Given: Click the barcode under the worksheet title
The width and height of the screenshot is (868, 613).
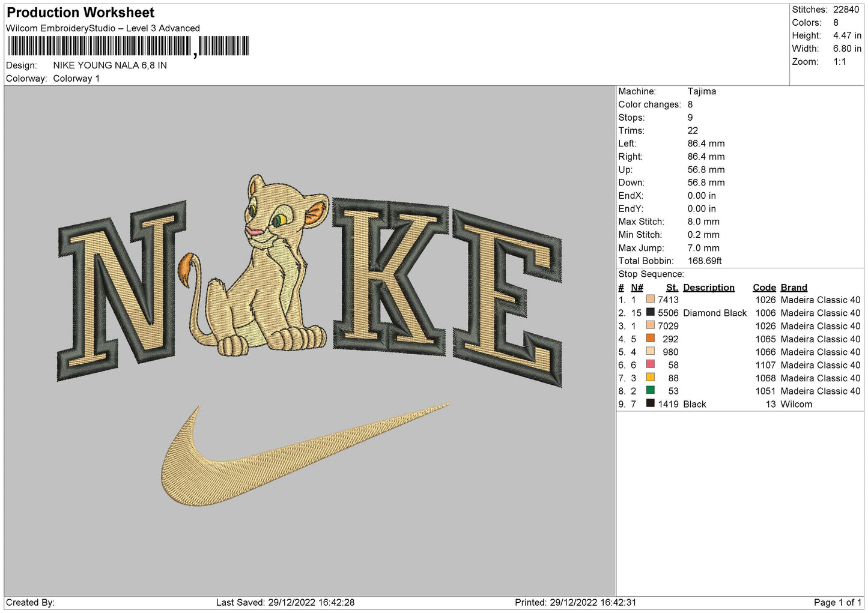Looking at the screenshot, I should pyautogui.click(x=129, y=46).
